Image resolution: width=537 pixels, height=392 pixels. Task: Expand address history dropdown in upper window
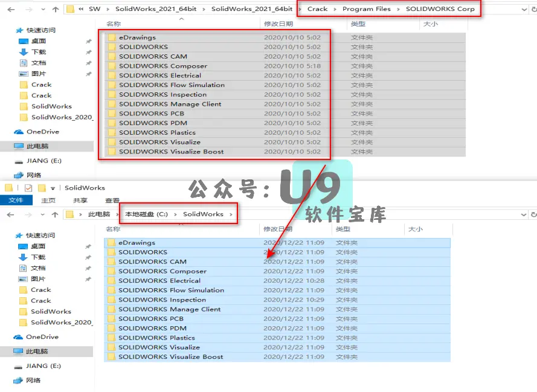(524, 10)
